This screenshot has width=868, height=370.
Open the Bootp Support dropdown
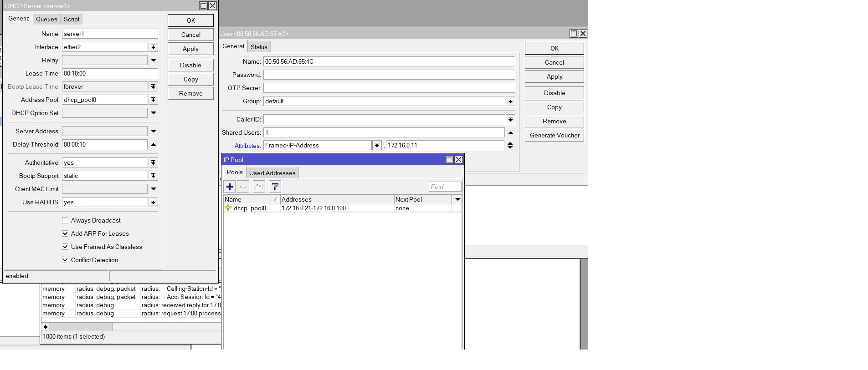click(x=154, y=176)
